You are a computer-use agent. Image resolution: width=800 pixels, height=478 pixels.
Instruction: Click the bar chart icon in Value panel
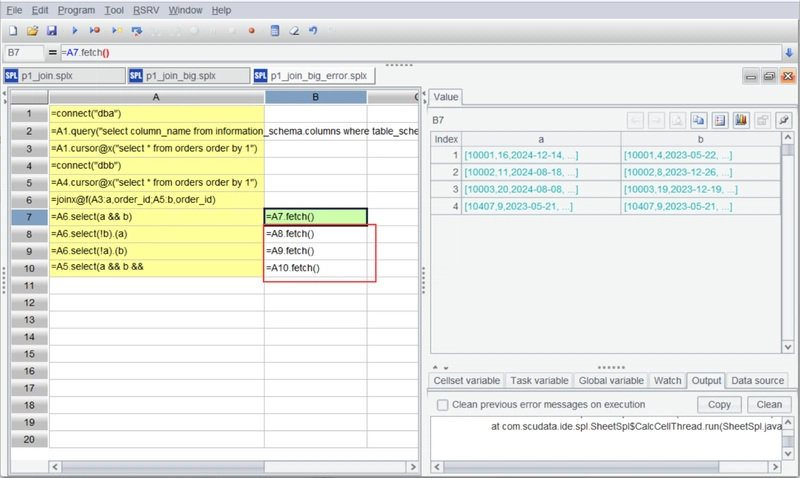(741, 120)
